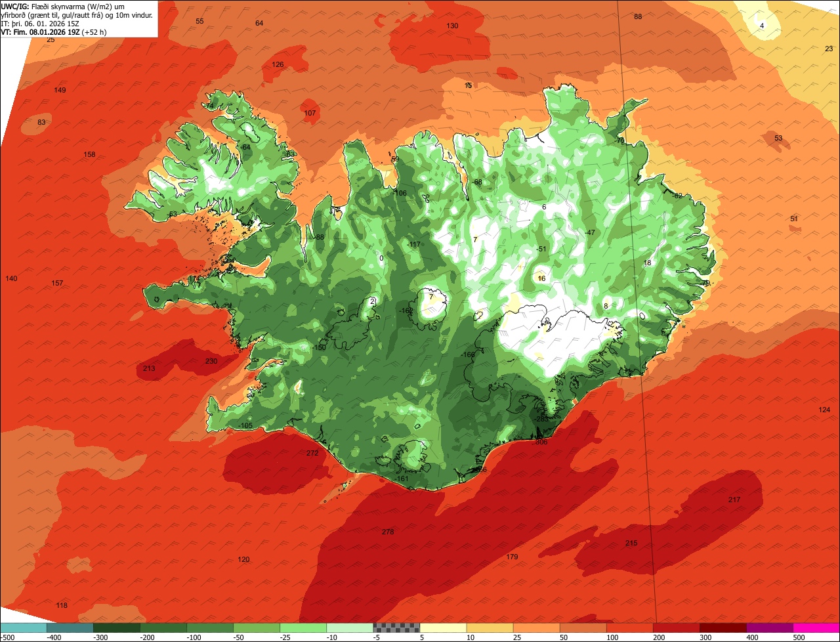Click the land value -161 near the south coast

point(402,479)
